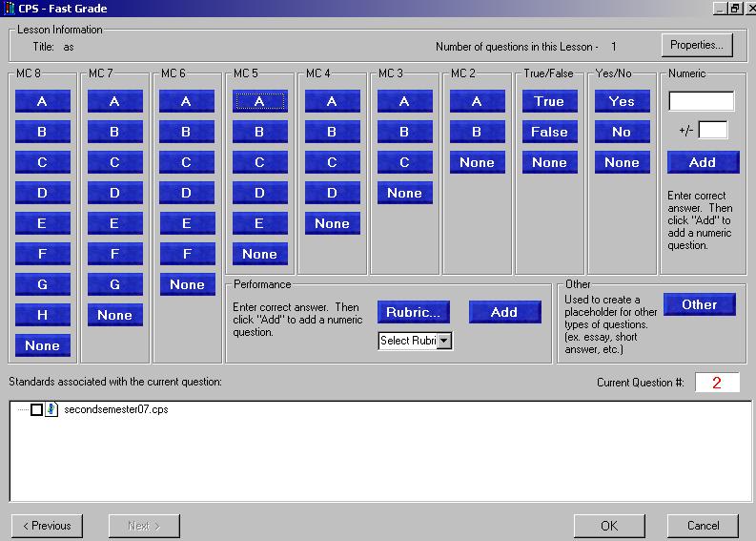Cancel the Fast Grade dialog
Image resolution: width=756 pixels, height=541 pixels.
[x=703, y=526]
